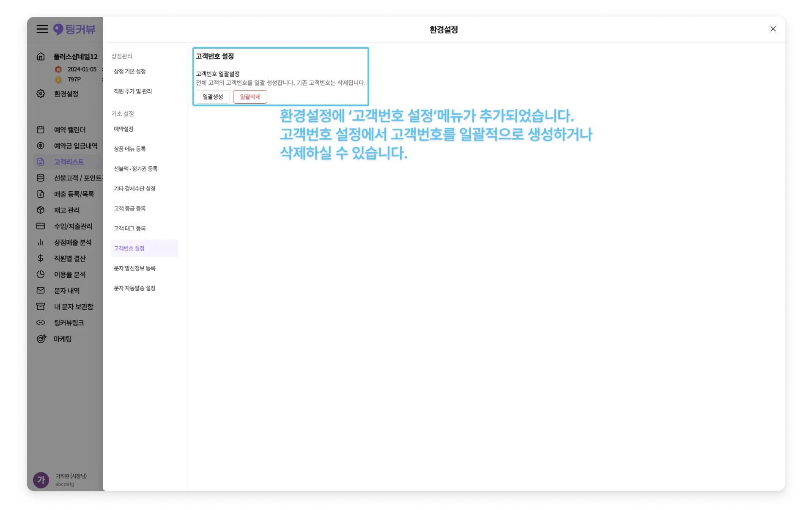Close the 환경설정 dialog
The width and height of the screenshot is (812, 510).
click(x=773, y=29)
